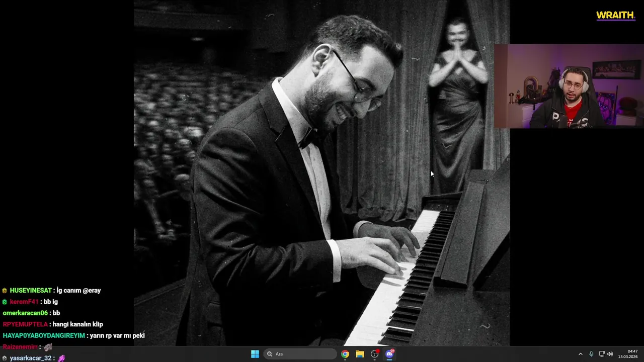
Task: Click the 'bb ig' chat message
Action: pyautogui.click(x=51, y=302)
